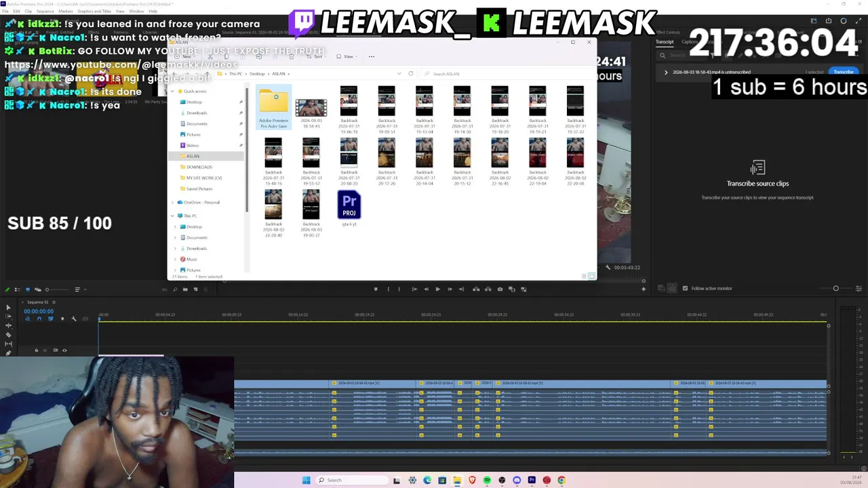Collapse This PC in Explorer sidebar
The image size is (868, 488).
pyautogui.click(x=172, y=216)
